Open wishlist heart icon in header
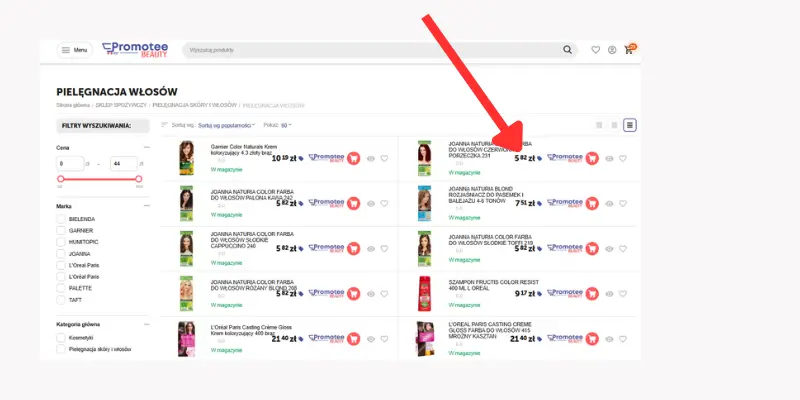Screen dimensions: 800x400 point(596,50)
